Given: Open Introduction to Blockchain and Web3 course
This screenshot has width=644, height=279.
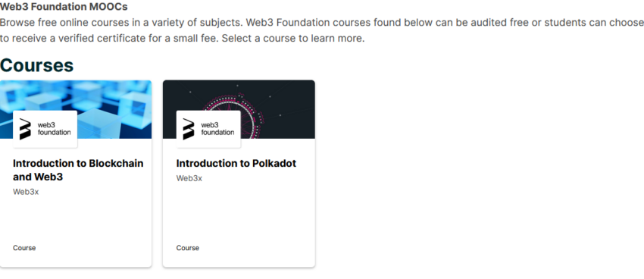Looking at the screenshot, I should 78,170.
